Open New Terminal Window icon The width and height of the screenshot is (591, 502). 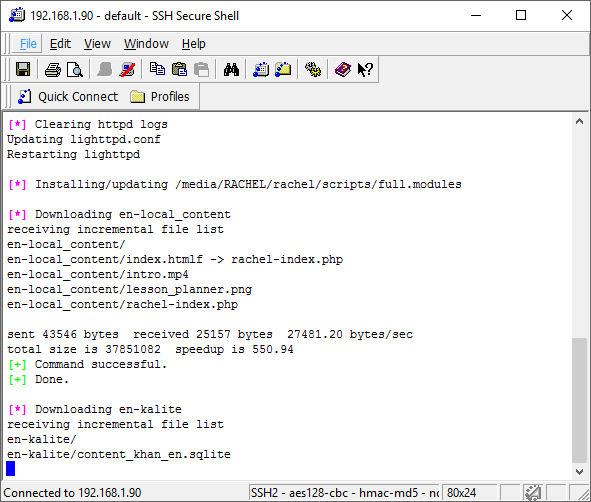(261, 70)
